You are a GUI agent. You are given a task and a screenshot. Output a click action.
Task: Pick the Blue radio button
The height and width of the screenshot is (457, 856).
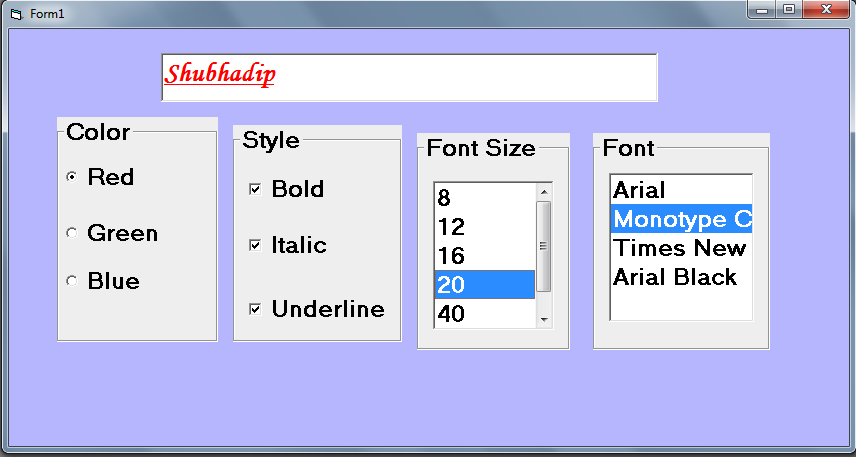click(71, 281)
